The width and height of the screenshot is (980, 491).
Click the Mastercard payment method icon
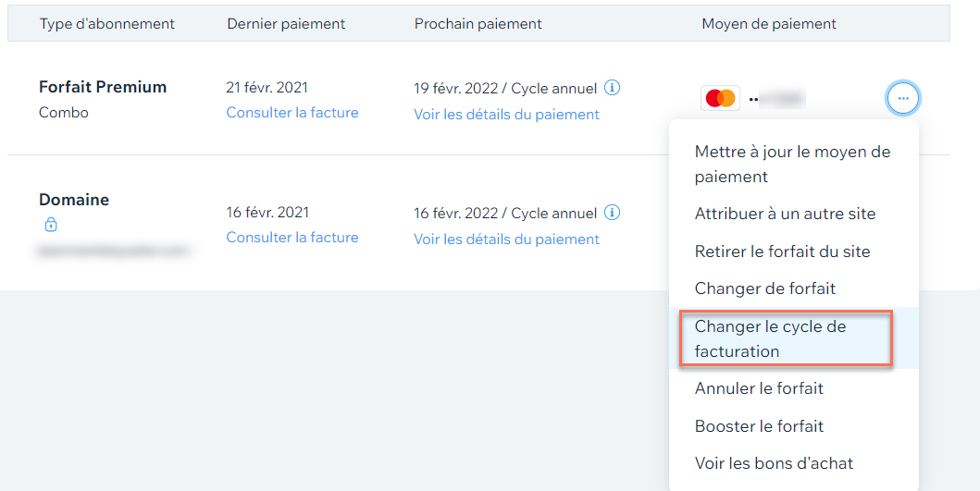point(719,98)
